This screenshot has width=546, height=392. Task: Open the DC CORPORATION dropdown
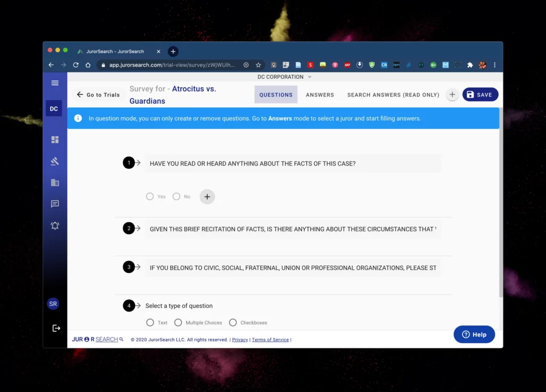[x=284, y=77]
